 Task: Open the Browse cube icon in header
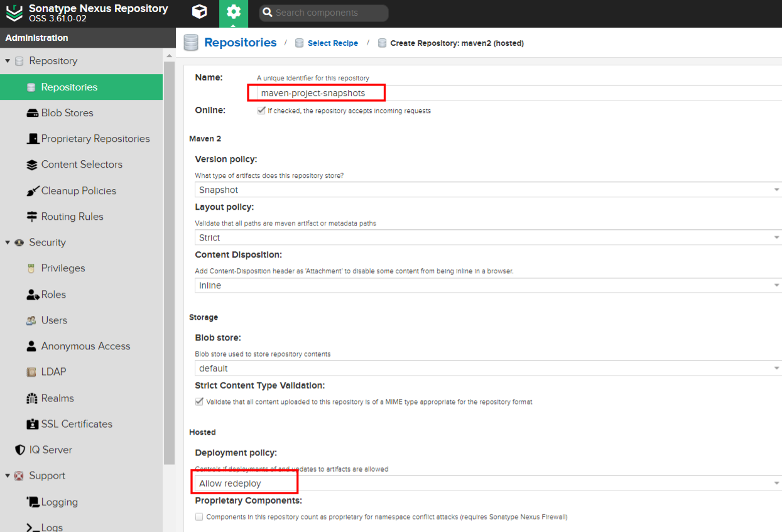coord(199,13)
